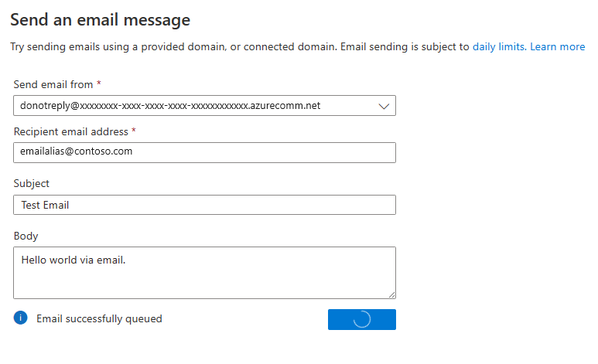
Task: Click inside the Body text area
Action: (x=204, y=273)
